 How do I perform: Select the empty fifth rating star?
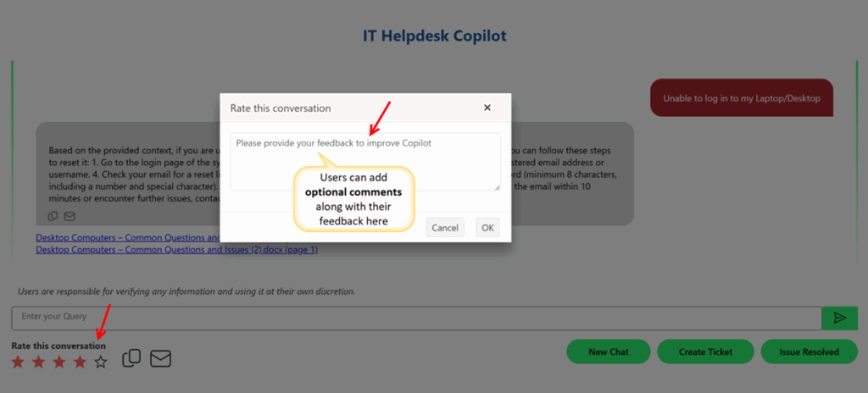[101, 363]
